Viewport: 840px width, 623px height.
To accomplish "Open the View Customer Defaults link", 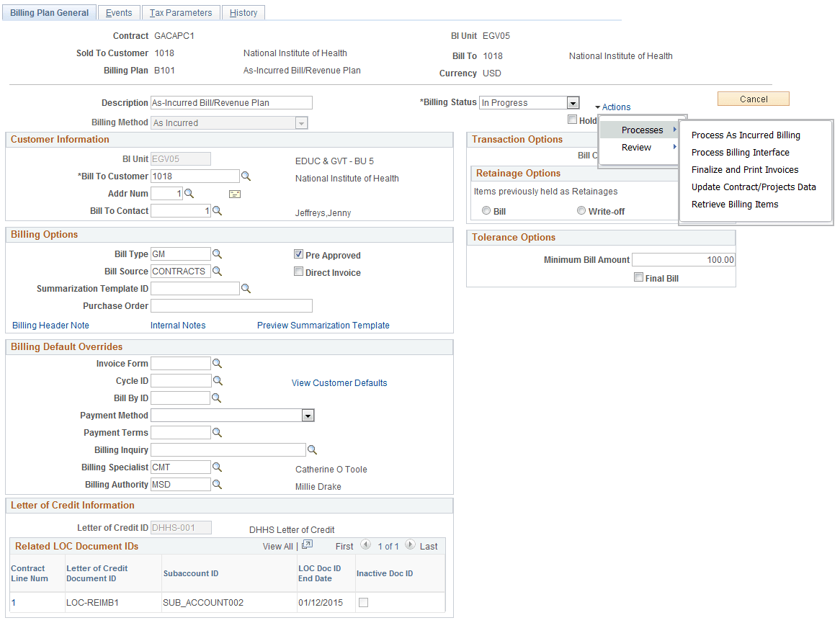I will click(339, 383).
